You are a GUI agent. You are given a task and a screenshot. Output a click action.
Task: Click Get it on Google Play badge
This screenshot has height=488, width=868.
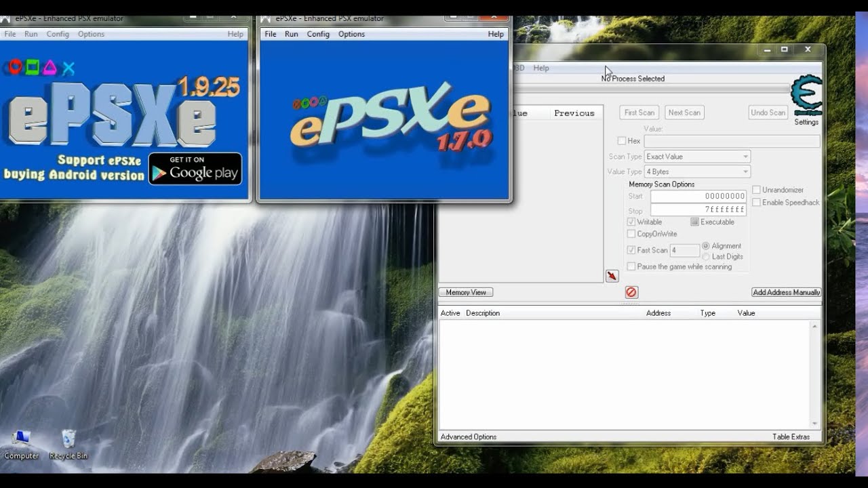pyautogui.click(x=195, y=169)
